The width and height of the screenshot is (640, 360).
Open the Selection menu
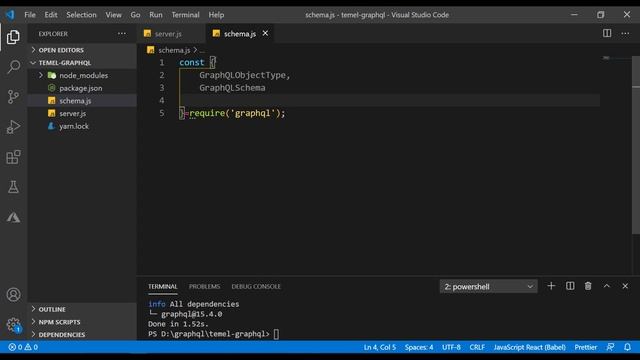[x=81, y=15]
